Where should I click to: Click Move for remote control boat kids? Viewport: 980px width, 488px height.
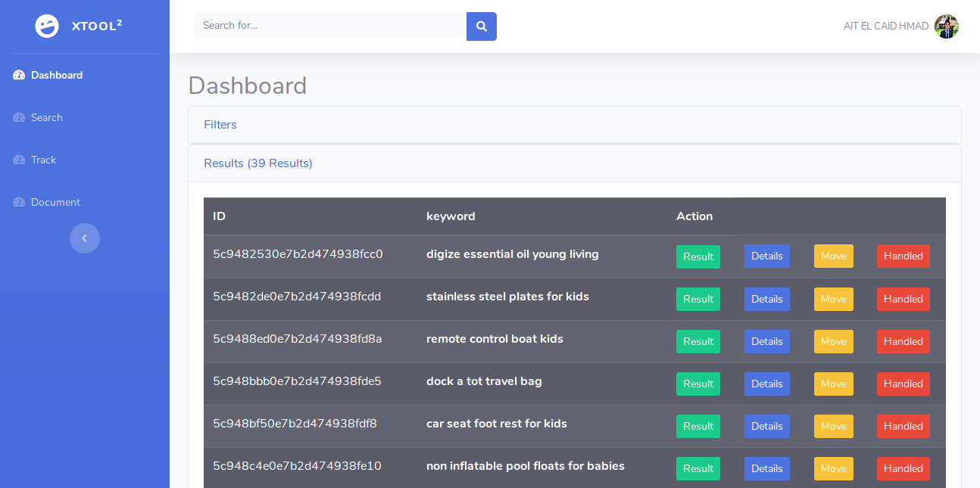pos(833,341)
